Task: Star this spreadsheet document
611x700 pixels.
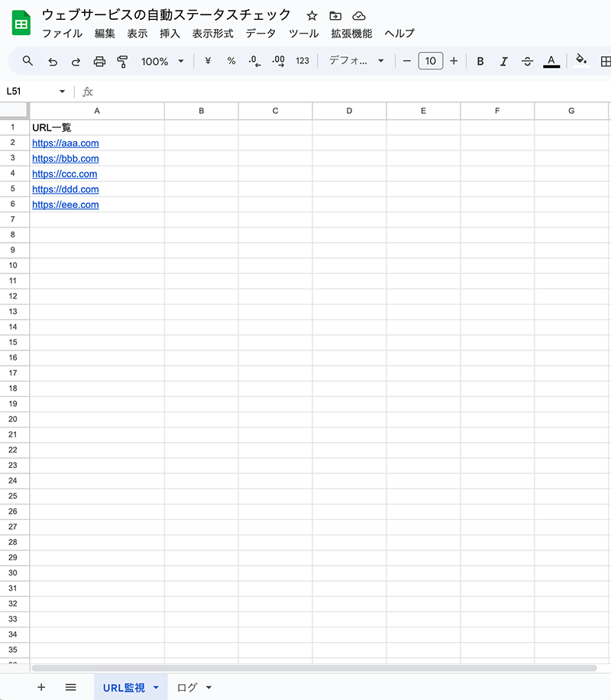Action: coord(312,15)
